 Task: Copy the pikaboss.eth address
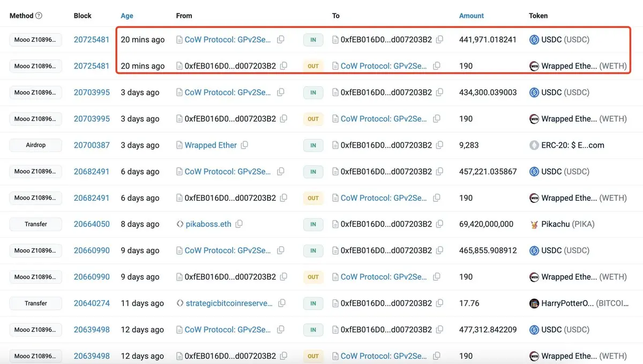click(239, 224)
